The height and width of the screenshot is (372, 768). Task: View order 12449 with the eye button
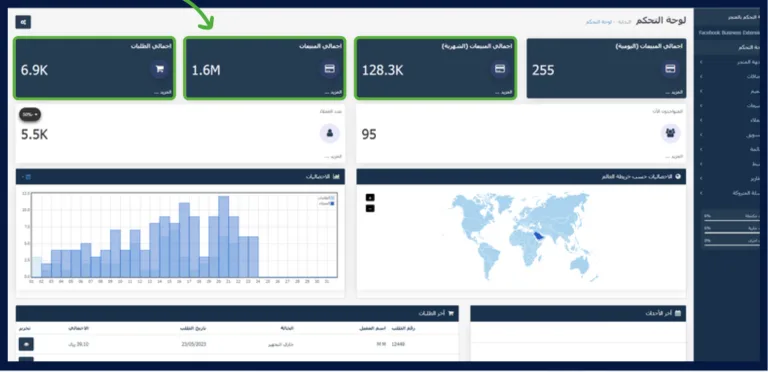26,344
